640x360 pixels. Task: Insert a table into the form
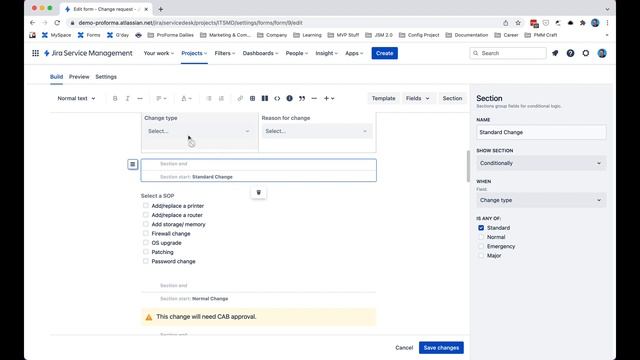click(252, 98)
